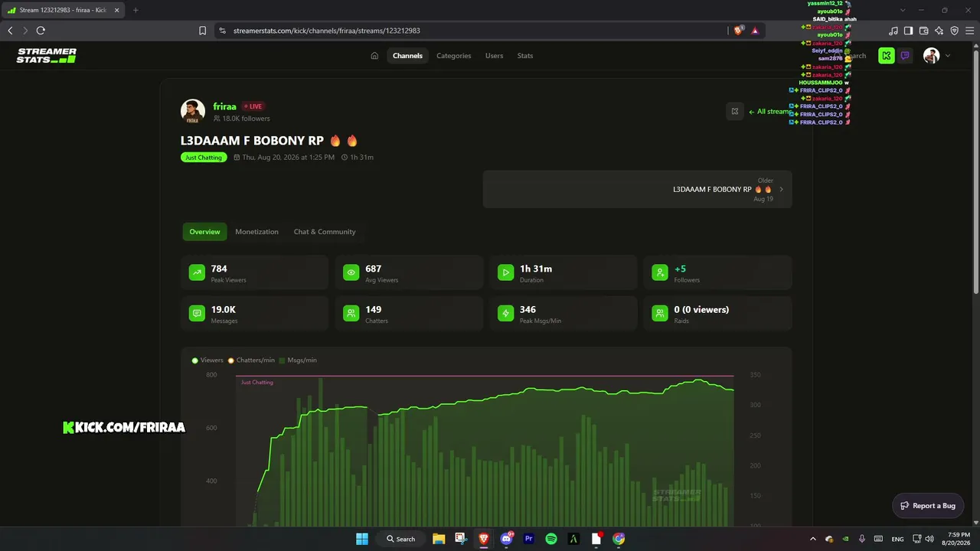Expand the tab search dropdown arrow

(x=903, y=10)
